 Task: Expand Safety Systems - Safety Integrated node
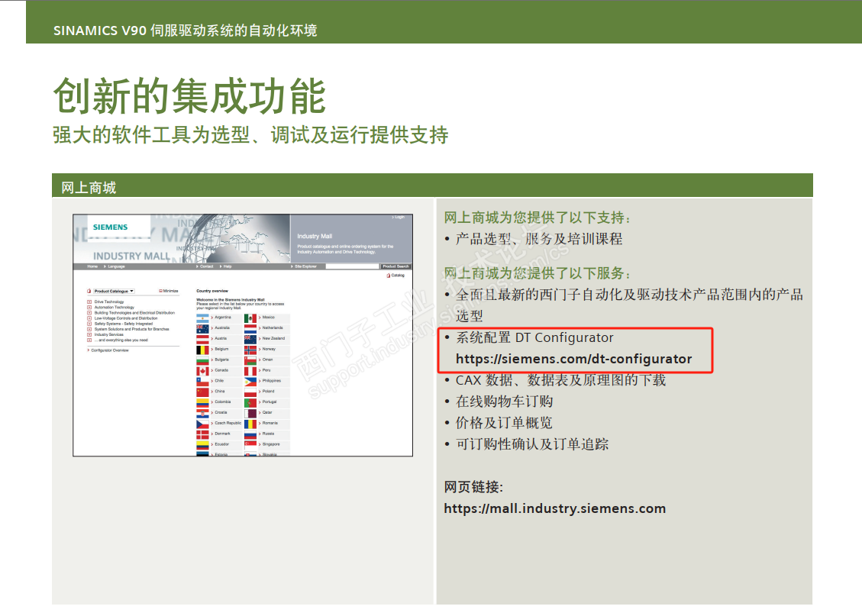(x=89, y=324)
